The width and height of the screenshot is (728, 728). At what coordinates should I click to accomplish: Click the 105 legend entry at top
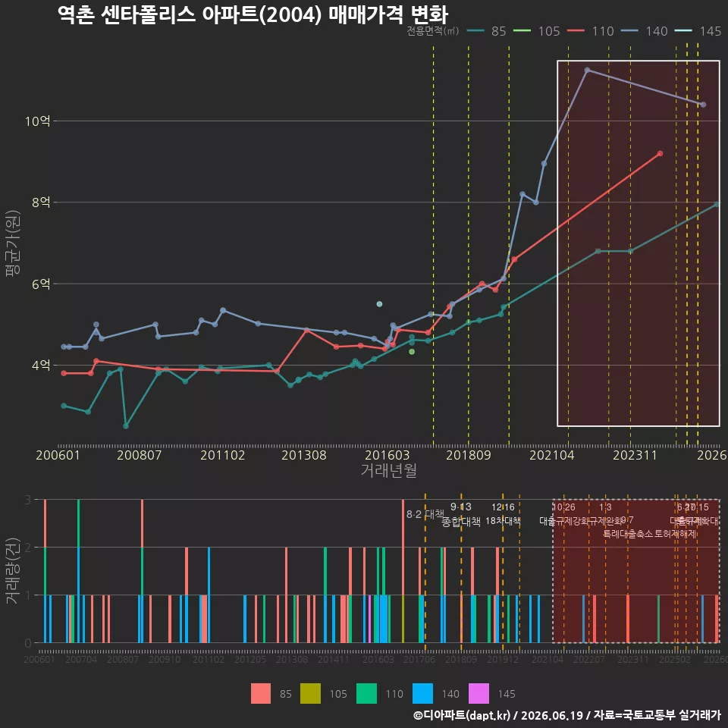[x=537, y=31]
